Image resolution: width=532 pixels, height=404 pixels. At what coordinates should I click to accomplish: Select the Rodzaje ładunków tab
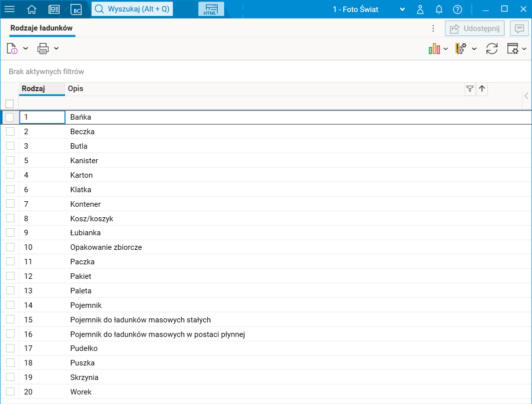point(42,28)
